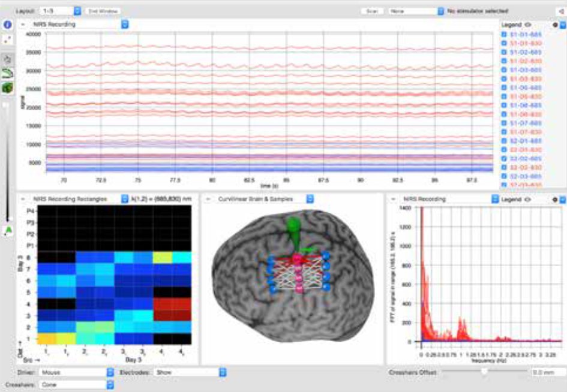Select the green curved surface icon
This screenshot has width=567, height=392.
(8, 73)
